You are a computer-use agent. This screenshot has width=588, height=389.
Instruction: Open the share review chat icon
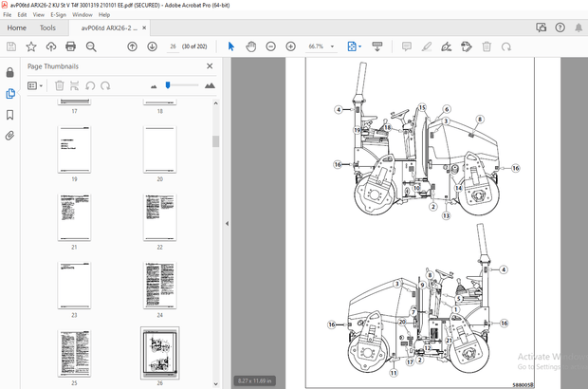pos(542,28)
